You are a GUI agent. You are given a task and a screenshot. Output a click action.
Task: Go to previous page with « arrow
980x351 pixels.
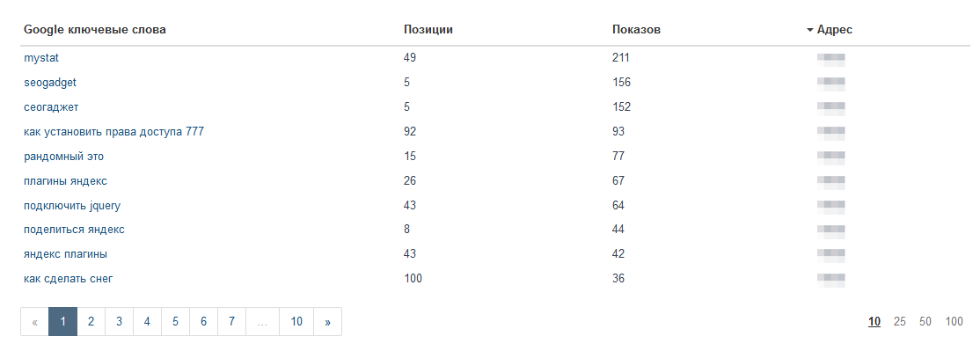34,322
